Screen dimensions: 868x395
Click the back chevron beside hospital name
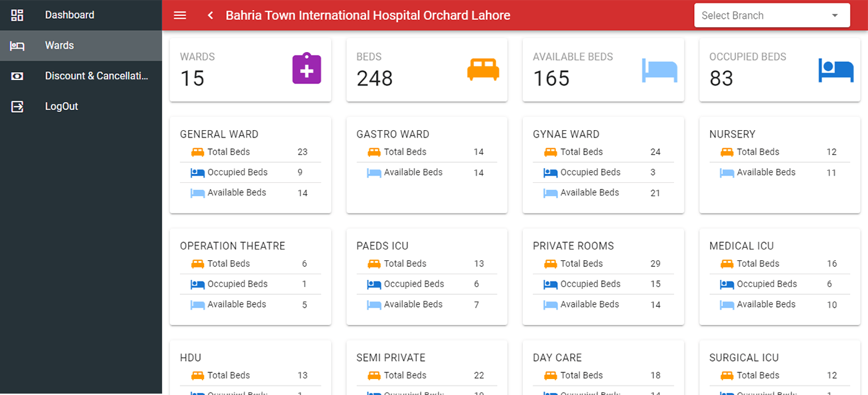click(210, 15)
